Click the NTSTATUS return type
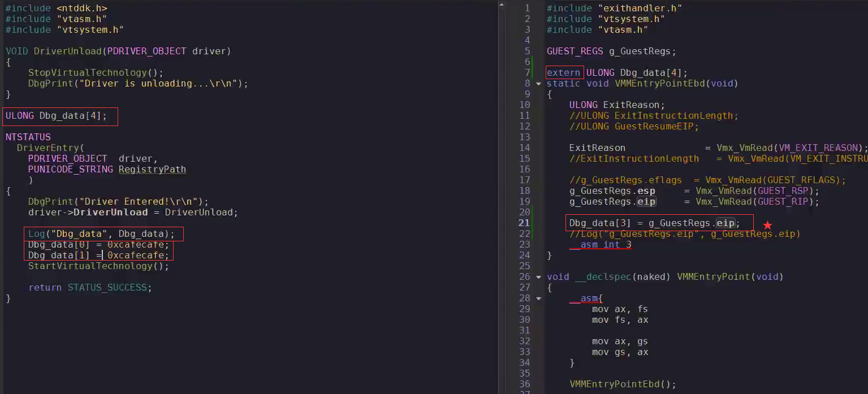Image resolution: width=868 pixels, height=394 pixels. click(x=28, y=137)
